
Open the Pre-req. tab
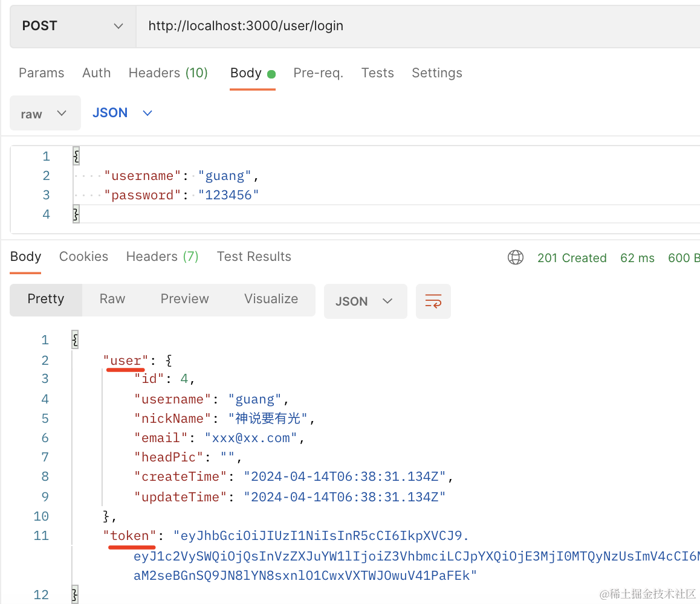click(318, 73)
